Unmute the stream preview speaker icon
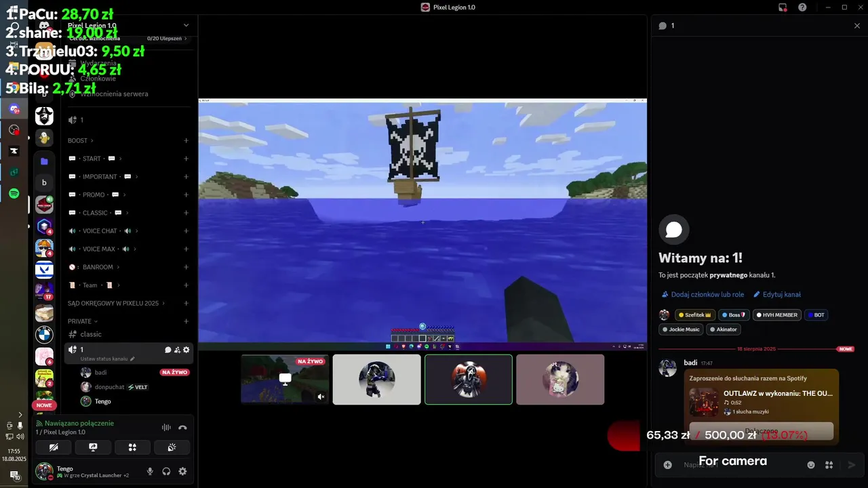Screen dimensions: 868x488 [321, 397]
